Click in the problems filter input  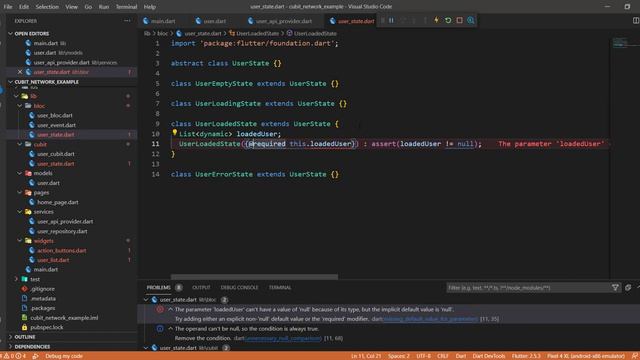[528, 288]
